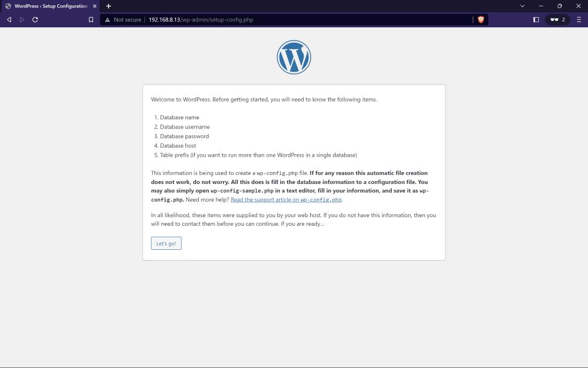Toggle the browser sidebar panel icon

[x=536, y=19]
